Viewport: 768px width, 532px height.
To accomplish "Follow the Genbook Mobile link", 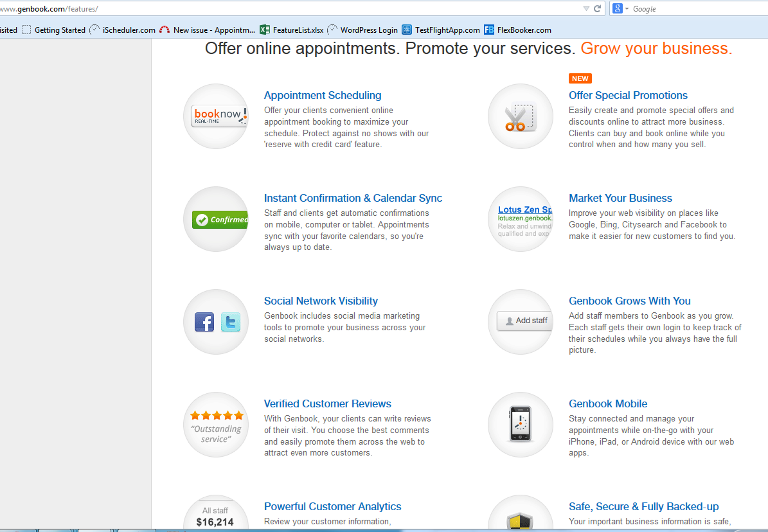I will (608, 403).
